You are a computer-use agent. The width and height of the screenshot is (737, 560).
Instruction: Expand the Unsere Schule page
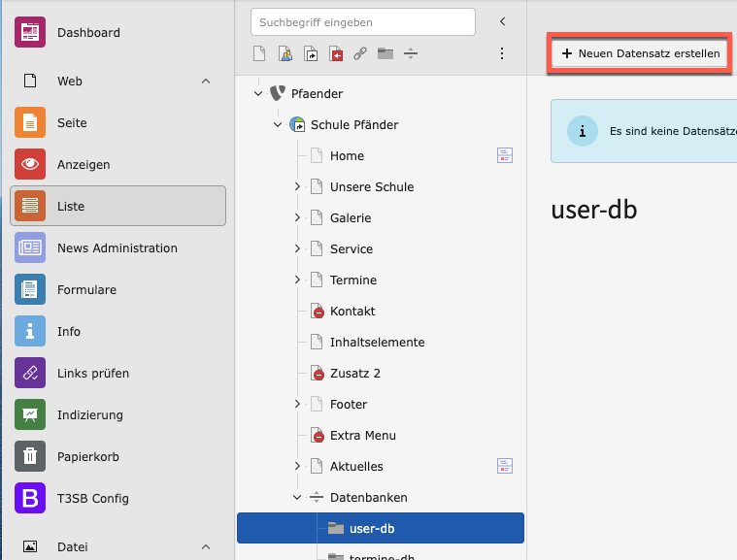click(297, 186)
